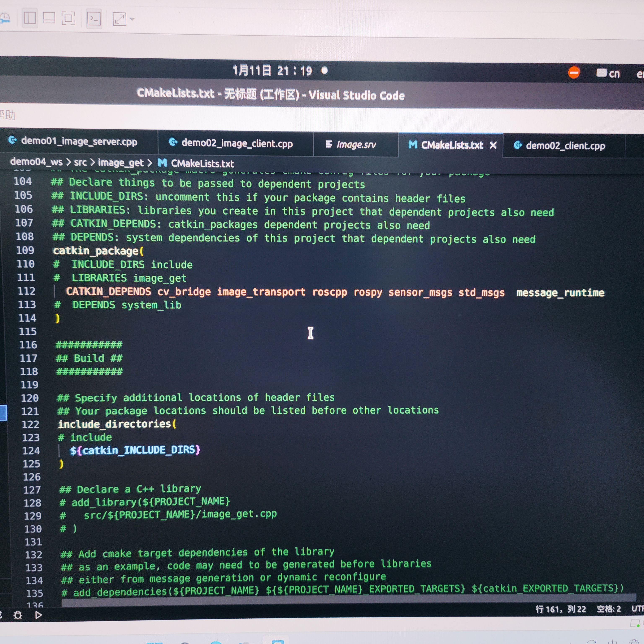Viewport: 644px width, 644px height.
Task: Toggle the sidebar view in VM toolbar
Action: tap(30, 18)
